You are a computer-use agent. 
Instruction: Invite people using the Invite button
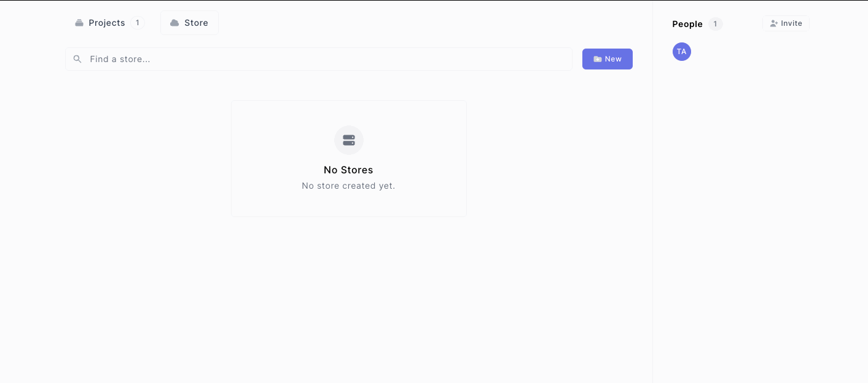click(x=786, y=23)
